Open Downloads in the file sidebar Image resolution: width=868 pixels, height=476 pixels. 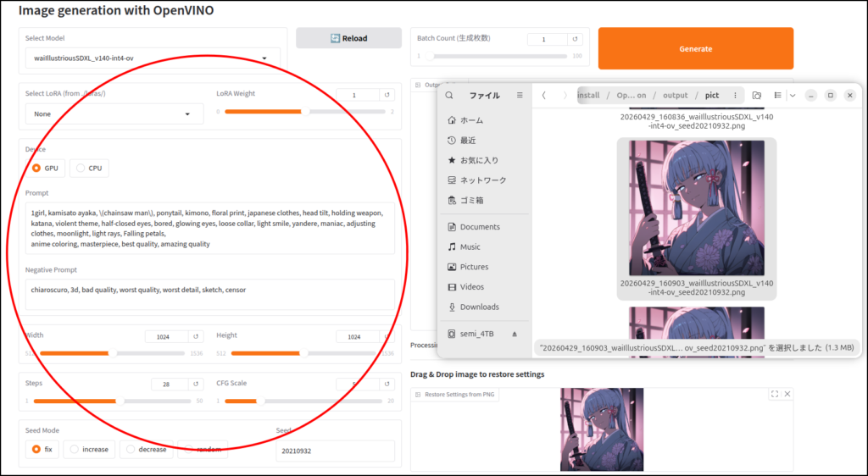coord(479,307)
